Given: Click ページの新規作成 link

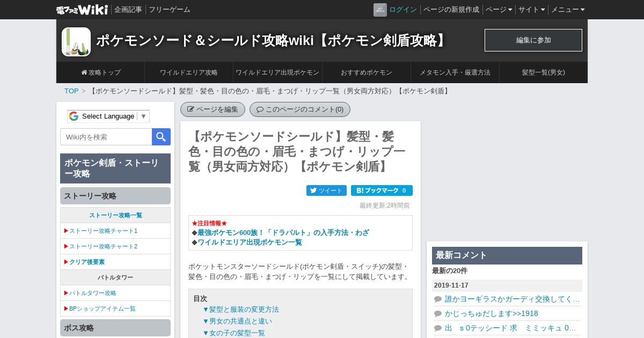Looking at the screenshot, I should [x=451, y=10].
